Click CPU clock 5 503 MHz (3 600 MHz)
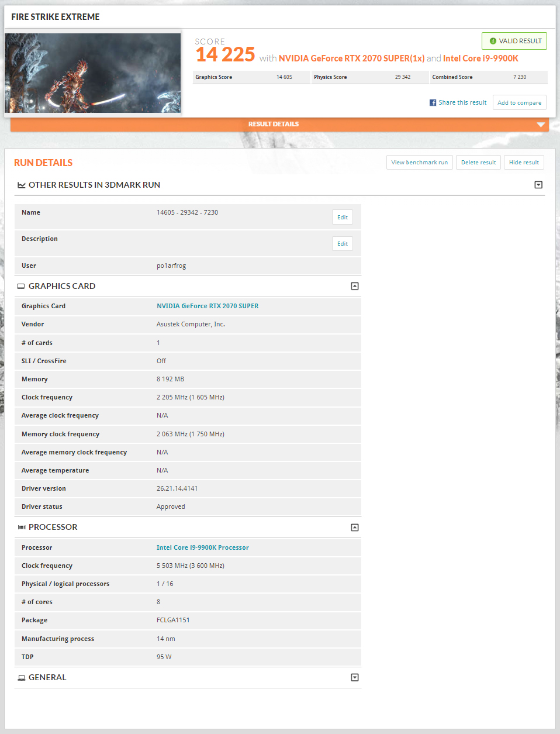The height and width of the screenshot is (734, 560). [x=191, y=566]
